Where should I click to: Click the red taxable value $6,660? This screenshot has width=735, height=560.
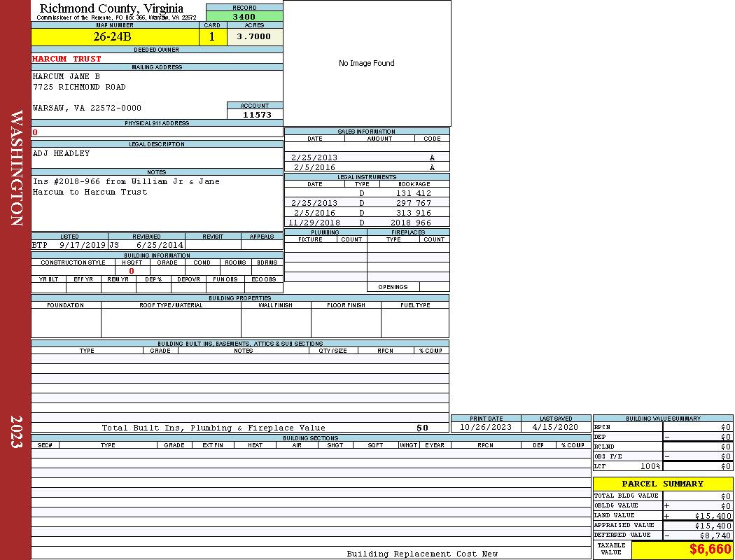coord(710,549)
